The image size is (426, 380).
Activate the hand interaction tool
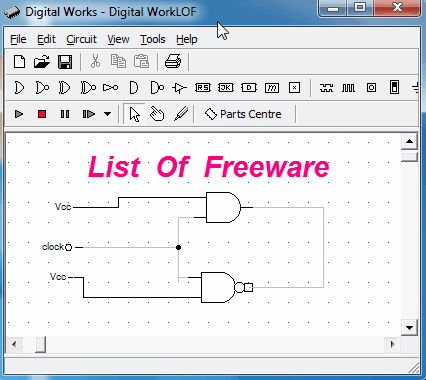[157, 114]
